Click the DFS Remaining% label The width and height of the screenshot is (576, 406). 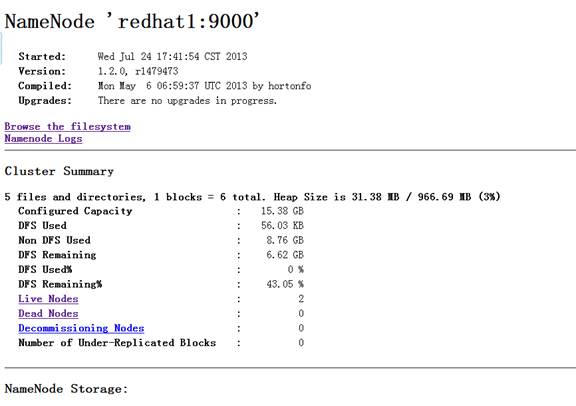coord(60,284)
